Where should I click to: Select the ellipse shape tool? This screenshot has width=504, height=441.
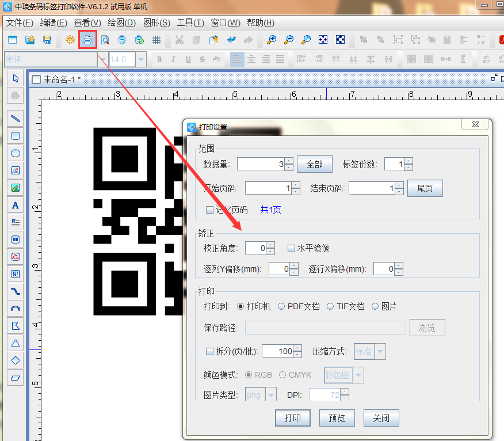pos(16,153)
